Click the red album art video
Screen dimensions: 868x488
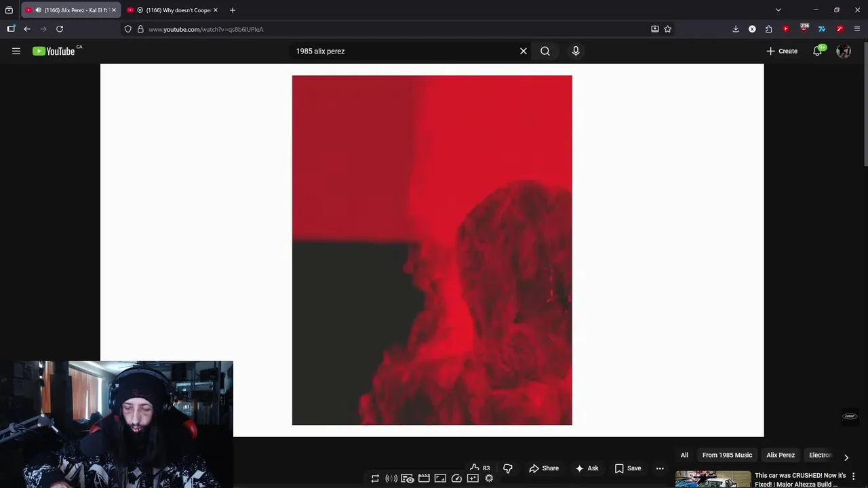click(x=432, y=250)
